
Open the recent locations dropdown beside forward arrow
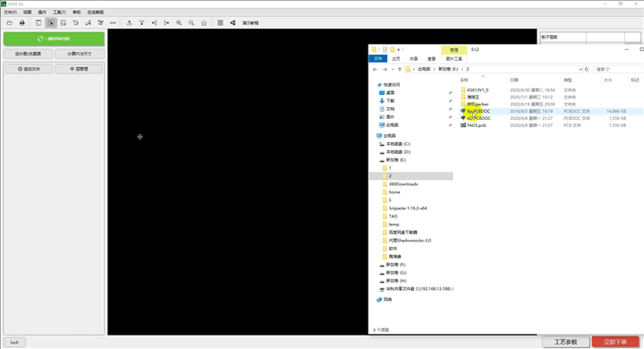[x=393, y=69]
